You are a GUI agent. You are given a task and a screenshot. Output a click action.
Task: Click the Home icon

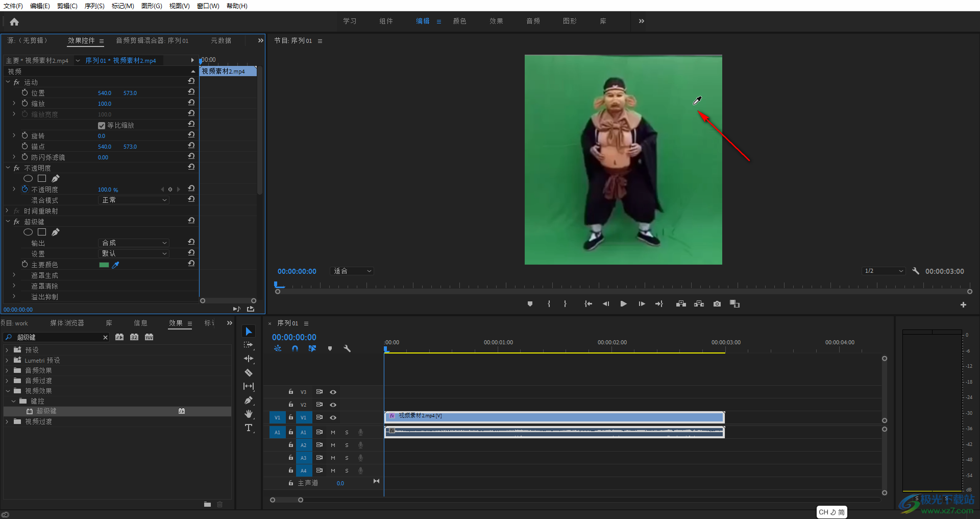[14, 21]
